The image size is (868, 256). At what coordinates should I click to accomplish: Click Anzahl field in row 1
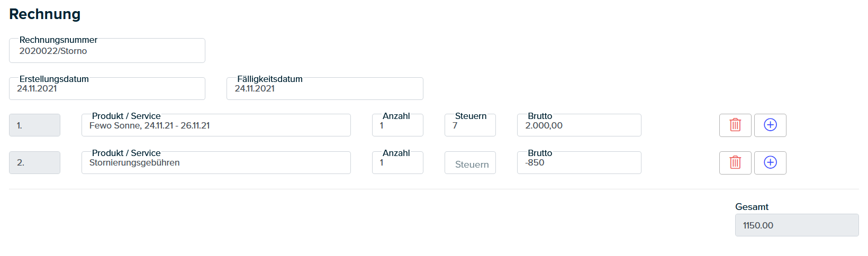coord(397,125)
